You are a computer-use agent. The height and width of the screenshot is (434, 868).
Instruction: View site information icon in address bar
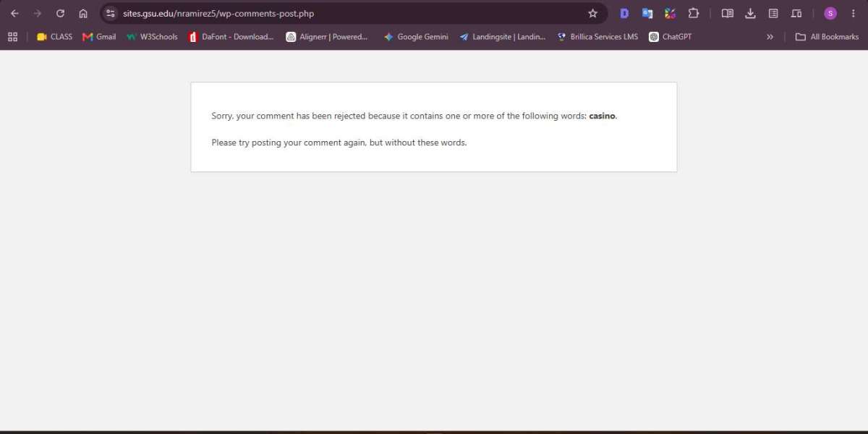click(x=110, y=13)
